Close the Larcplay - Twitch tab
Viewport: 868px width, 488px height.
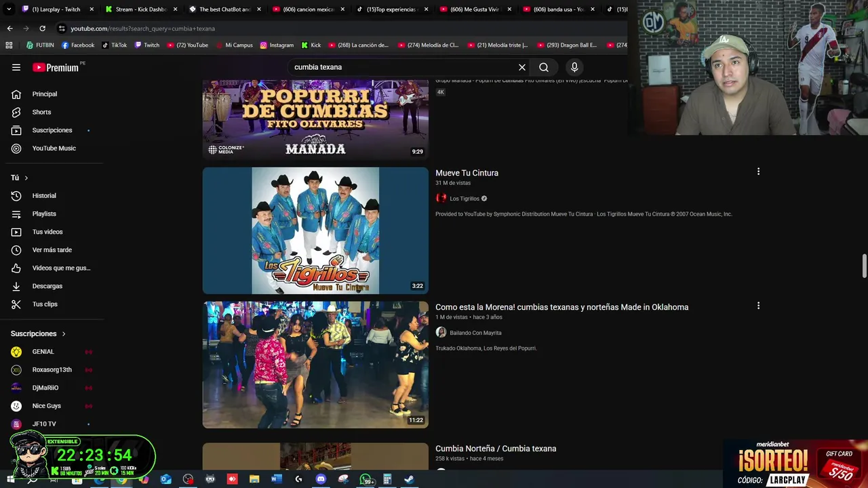pyautogui.click(x=92, y=9)
